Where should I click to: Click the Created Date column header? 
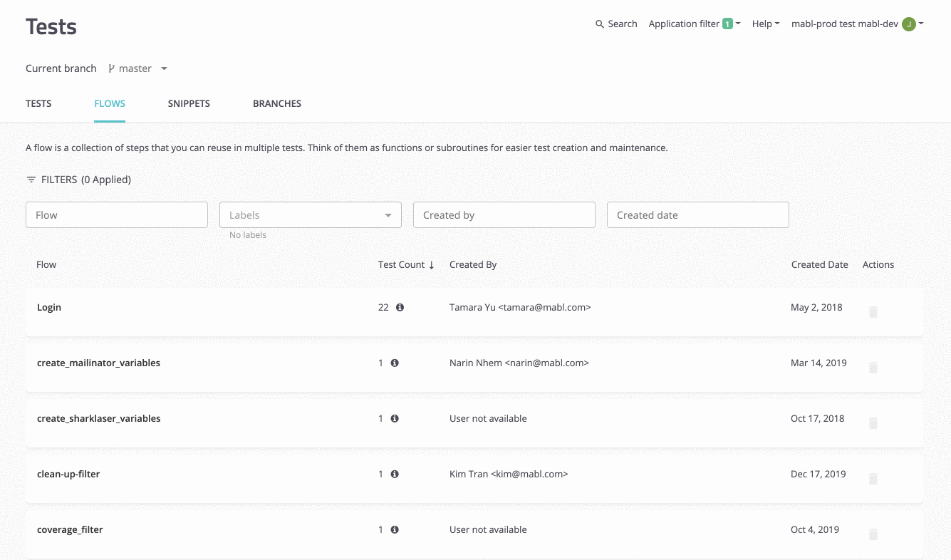[819, 265]
